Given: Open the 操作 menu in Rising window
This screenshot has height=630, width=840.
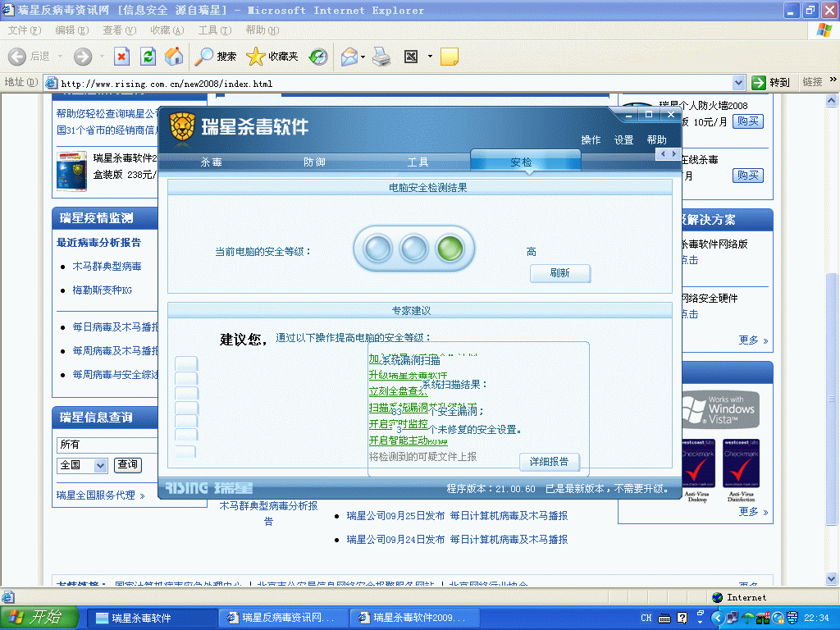Looking at the screenshot, I should tap(591, 139).
